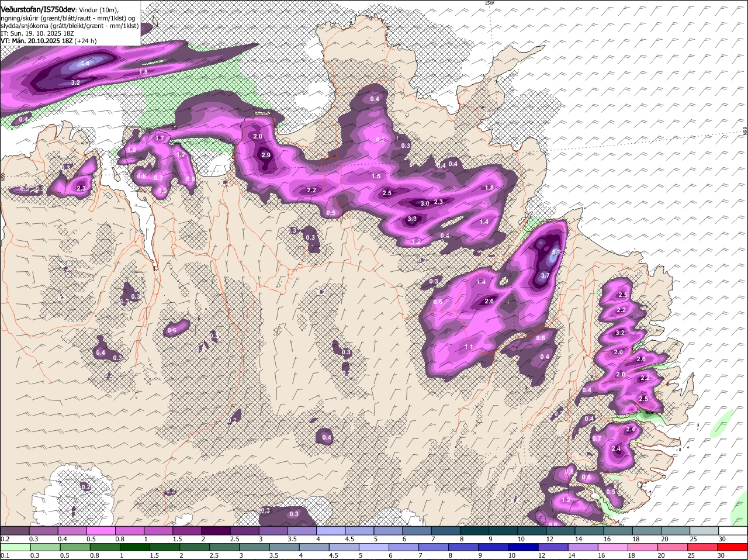Image resolution: width=748 pixels, height=560 pixels.
Task: Click the 3.0 precipitation value on the map
Action: point(425,203)
